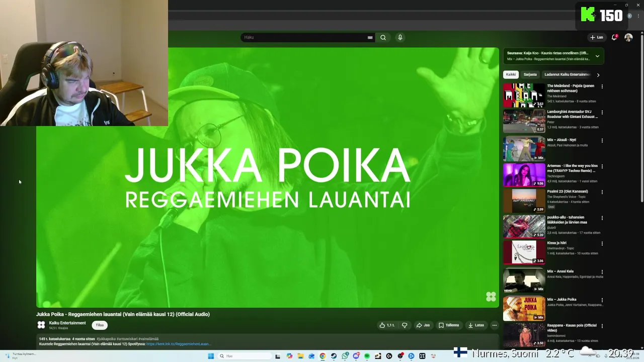The width and height of the screenshot is (644, 362).
Task: Open weather widget Tuntuu kylmem on taskbar
Action: click(20, 355)
